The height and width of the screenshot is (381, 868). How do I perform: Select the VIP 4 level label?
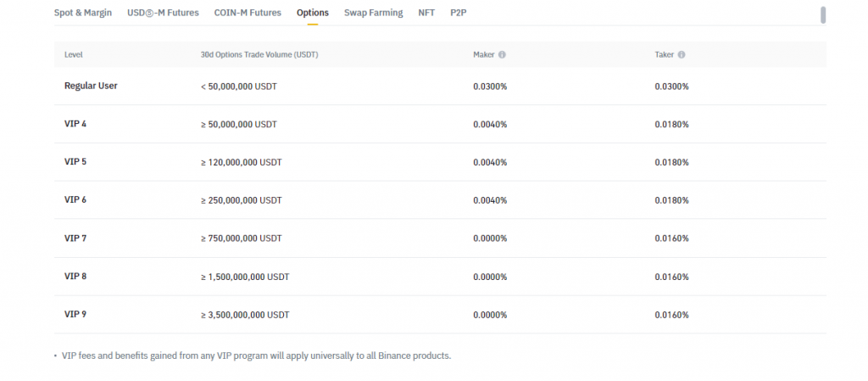pos(75,124)
